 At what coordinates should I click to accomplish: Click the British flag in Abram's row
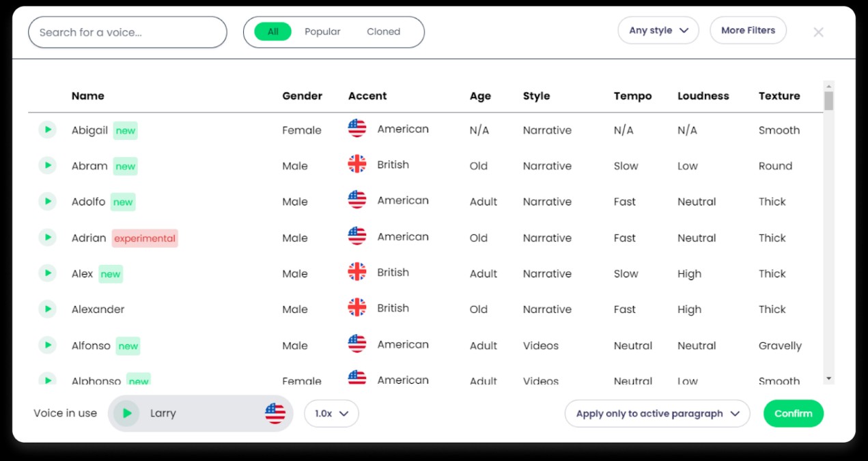(x=357, y=165)
